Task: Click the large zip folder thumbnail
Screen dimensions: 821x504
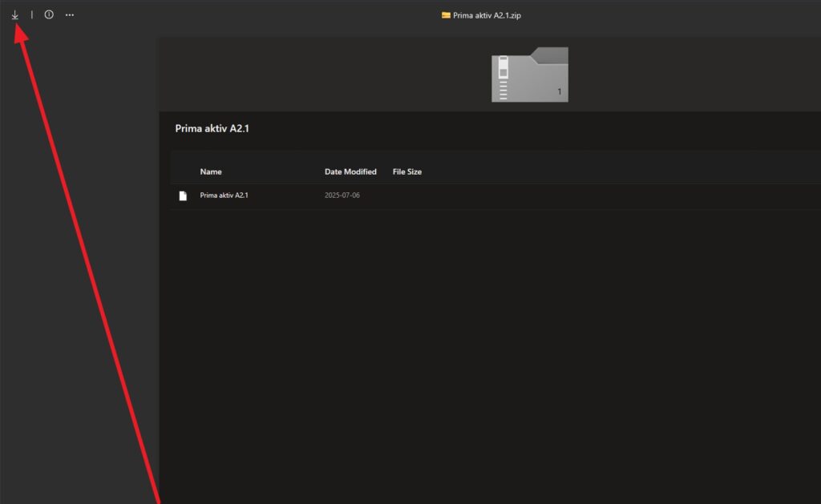Action: pos(530,75)
